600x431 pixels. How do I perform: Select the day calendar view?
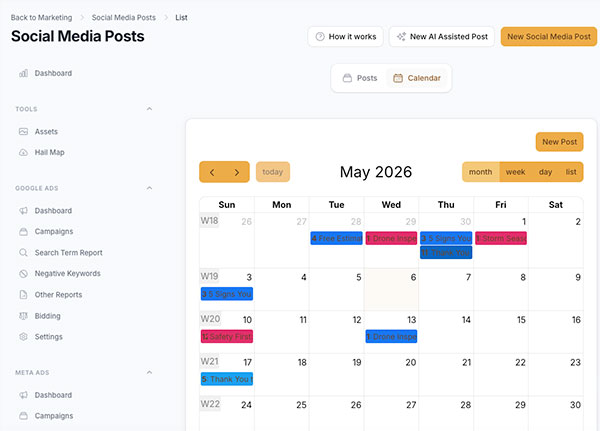pyautogui.click(x=545, y=172)
